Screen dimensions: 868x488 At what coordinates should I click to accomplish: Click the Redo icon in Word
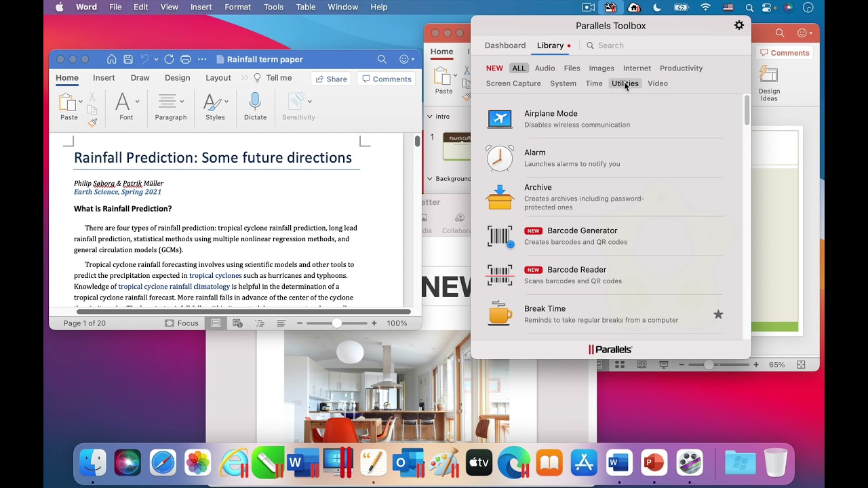pyautogui.click(x=169, y=59)
